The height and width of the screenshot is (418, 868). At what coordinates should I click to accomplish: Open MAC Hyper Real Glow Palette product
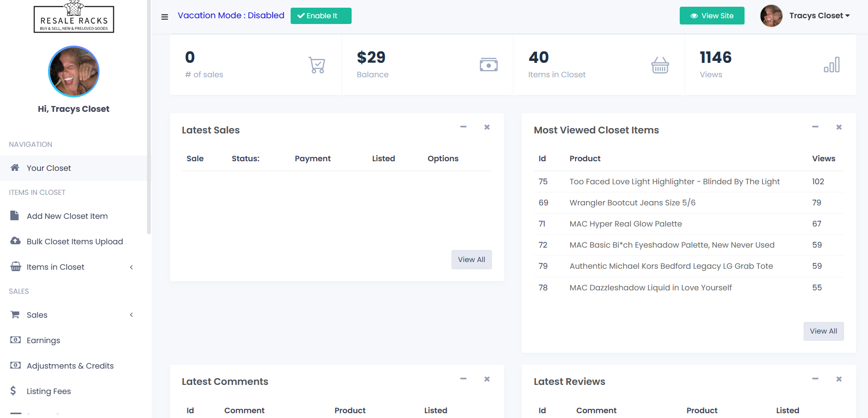[625, 224]
